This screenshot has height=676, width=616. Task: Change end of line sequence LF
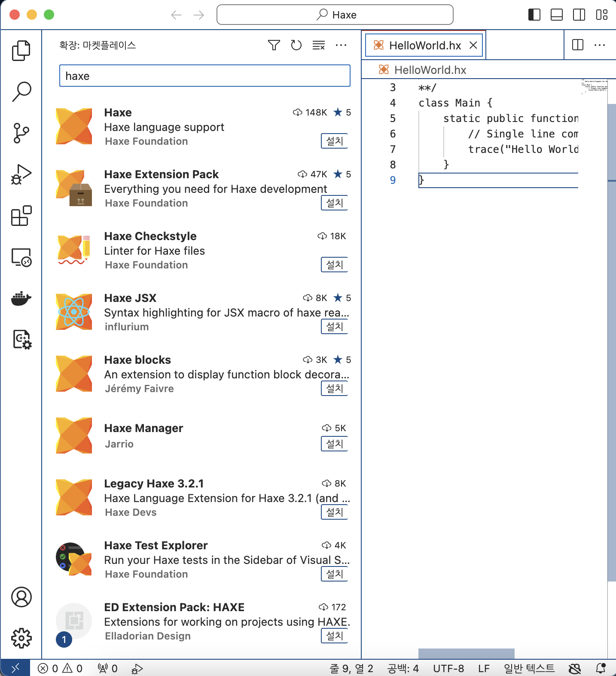pyautogui.click(x=484, y=668)
